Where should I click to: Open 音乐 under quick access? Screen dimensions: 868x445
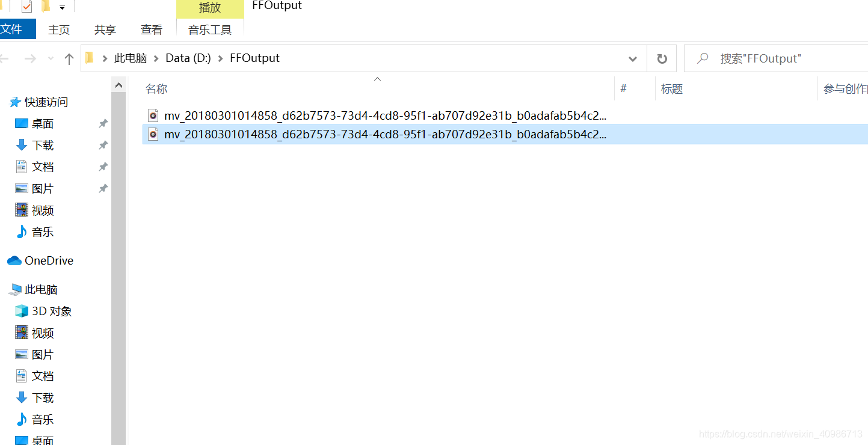(x=43, y=232)
